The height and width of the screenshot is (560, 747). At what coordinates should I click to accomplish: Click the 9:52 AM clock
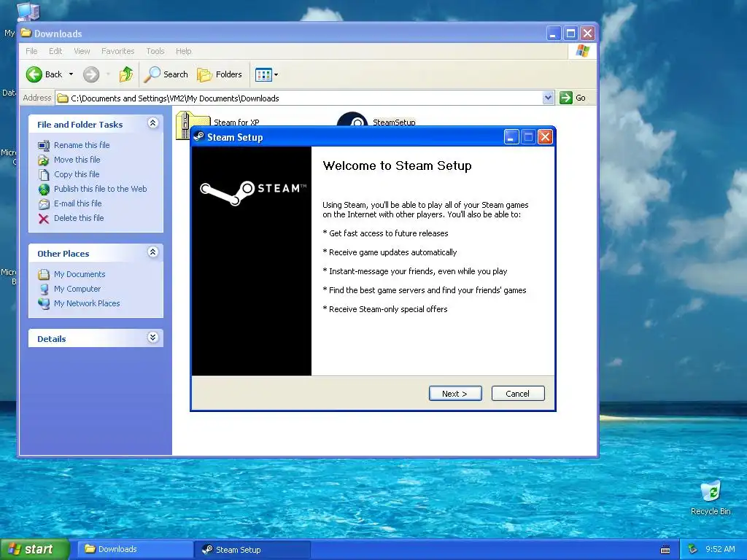point(720,549)
